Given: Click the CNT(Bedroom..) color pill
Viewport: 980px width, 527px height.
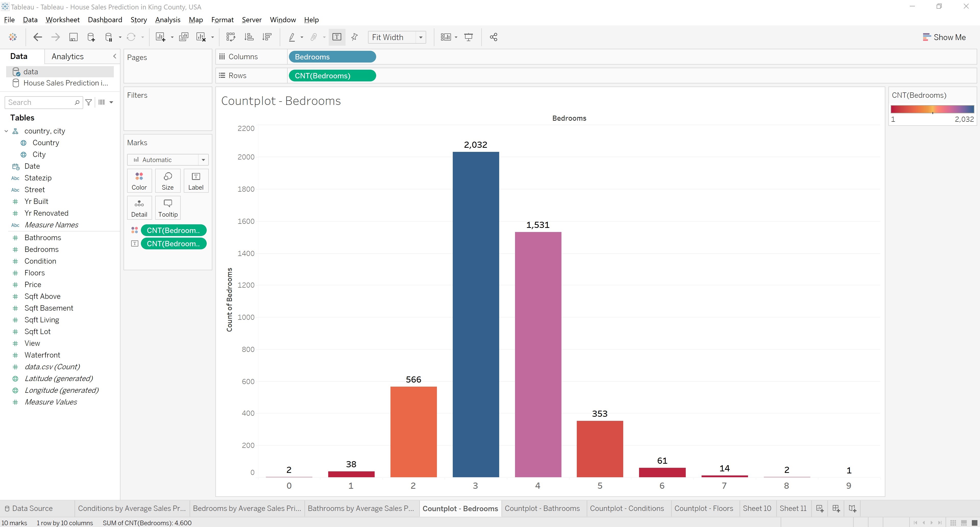Looking at the screenshot, I should [174, 230].
